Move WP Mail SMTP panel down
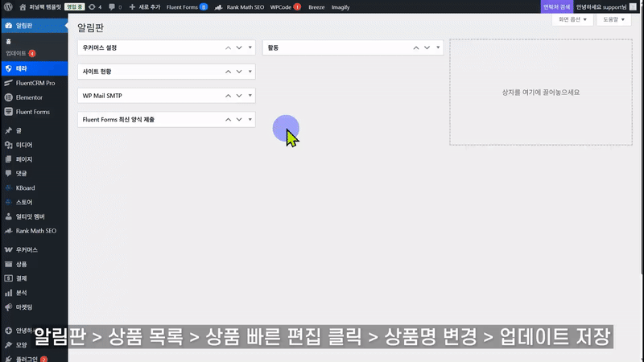The image size is (644, 362). tap(239, 96)
